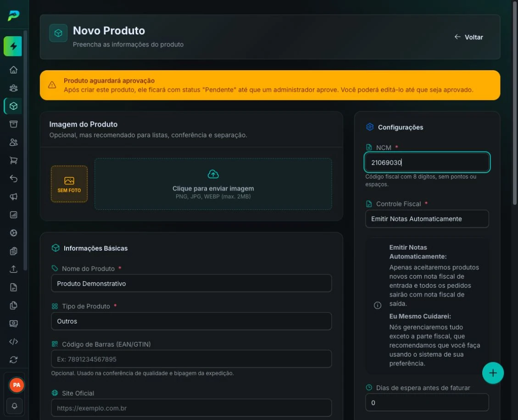Open the Controle Fiscal dropdown
The width and height of the screenshot is (518, 420).
pyautogui.click(x=427, y=219)
